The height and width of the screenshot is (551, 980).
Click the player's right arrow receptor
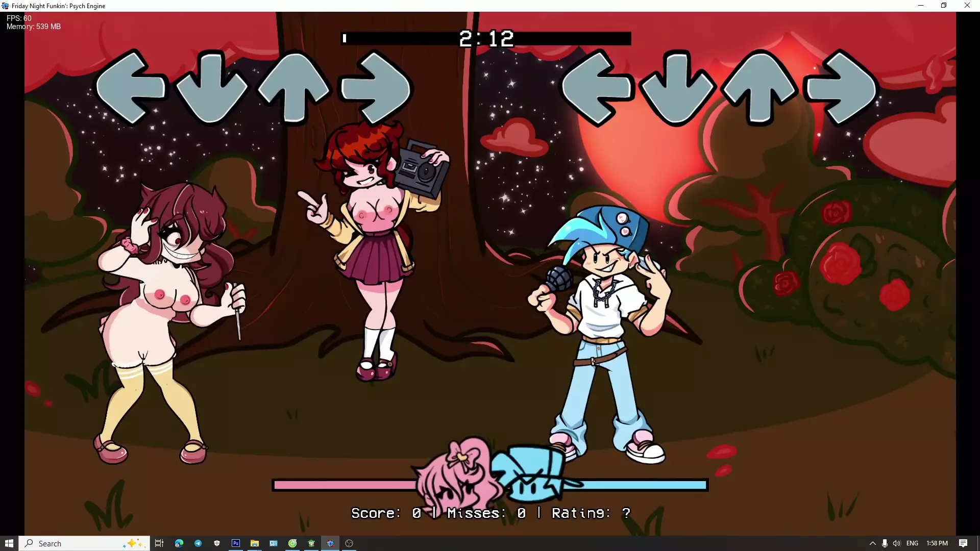(x=841, y=88)
